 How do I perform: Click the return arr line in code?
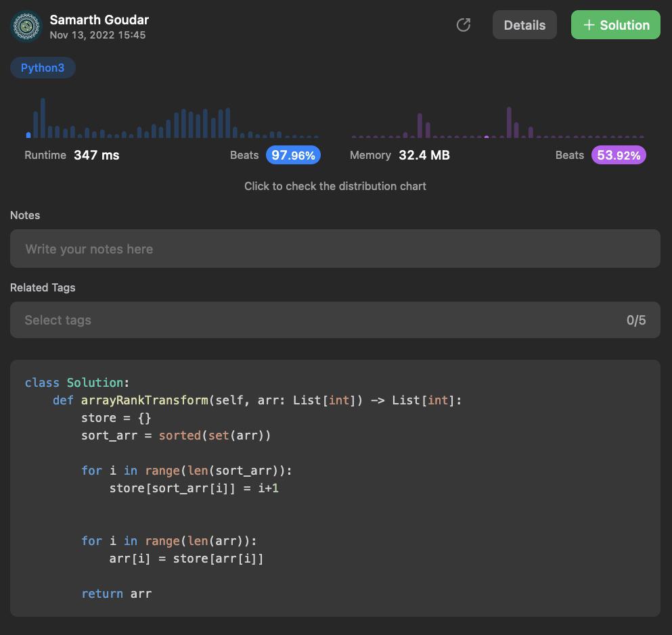pyautogui.click(x=116, y=594)
